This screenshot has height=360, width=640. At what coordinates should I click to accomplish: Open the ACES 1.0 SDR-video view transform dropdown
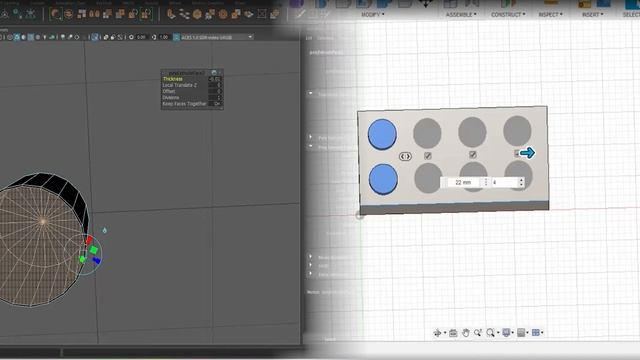tap(217, 37)
